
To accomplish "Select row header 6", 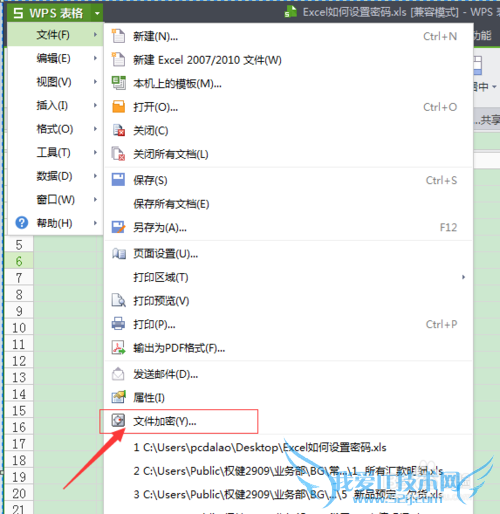I will pyautogui.click(x=19, y=261).
